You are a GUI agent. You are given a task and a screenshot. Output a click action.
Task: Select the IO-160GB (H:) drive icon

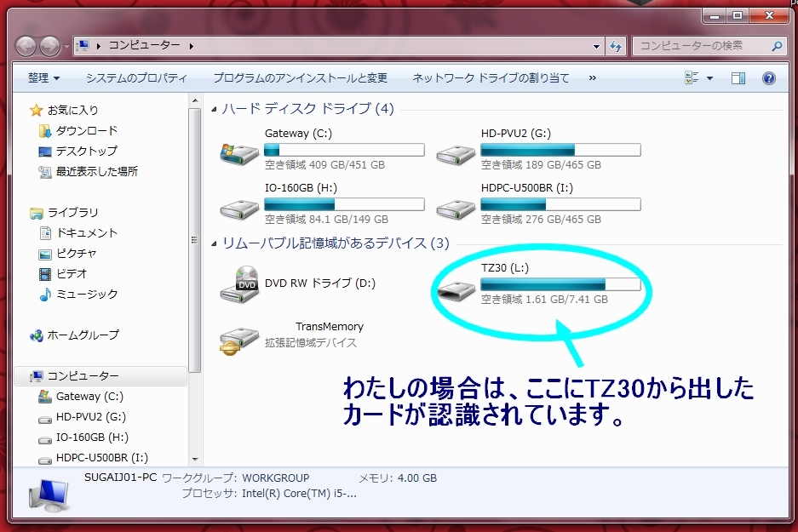pyautogui.click(x=239, y=209)
